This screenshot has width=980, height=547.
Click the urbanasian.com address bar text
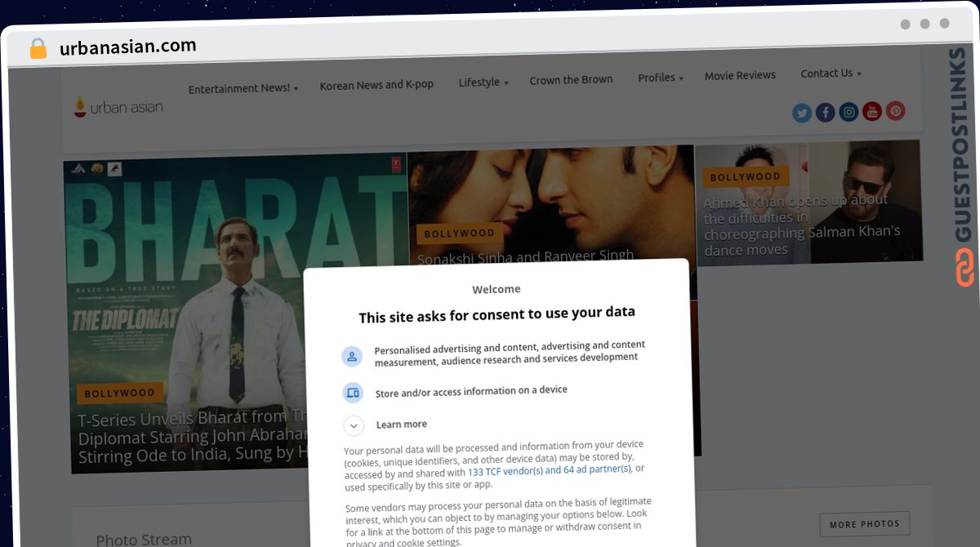128,47
